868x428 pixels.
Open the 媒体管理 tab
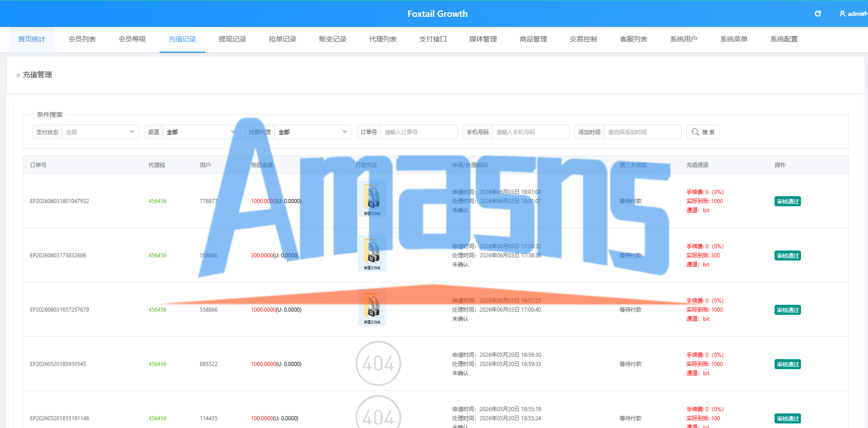pyautogui.click(x=483, y=39)
